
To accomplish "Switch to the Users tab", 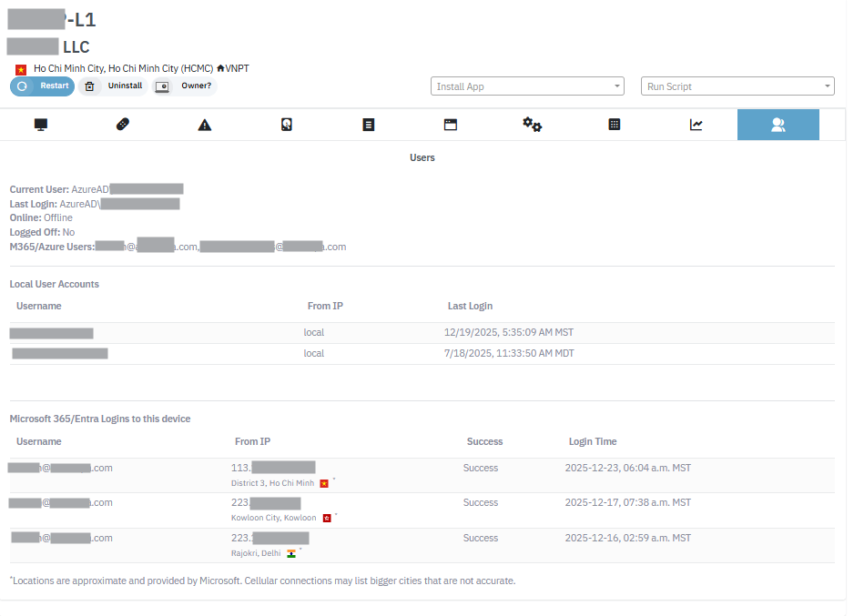I will coord(778,125).
